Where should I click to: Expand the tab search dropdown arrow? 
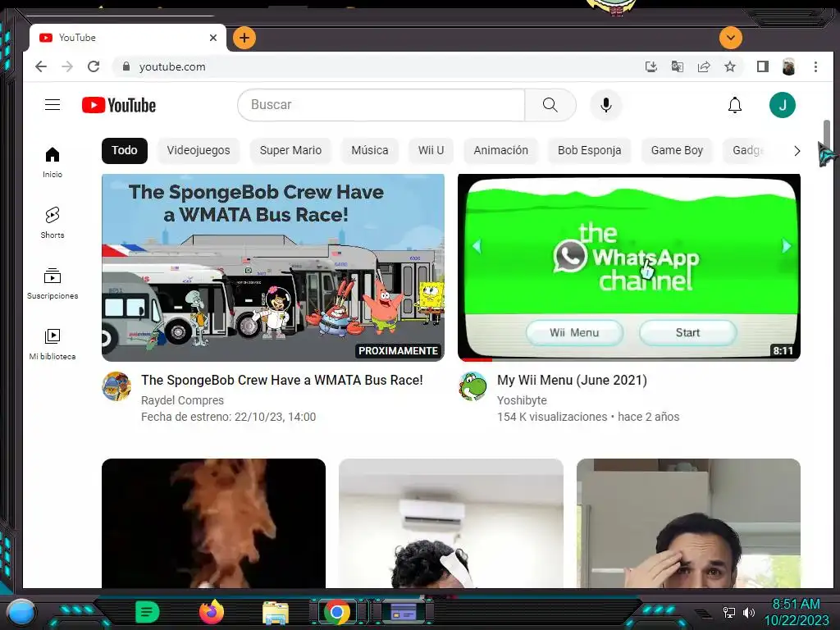pos(731,38)
